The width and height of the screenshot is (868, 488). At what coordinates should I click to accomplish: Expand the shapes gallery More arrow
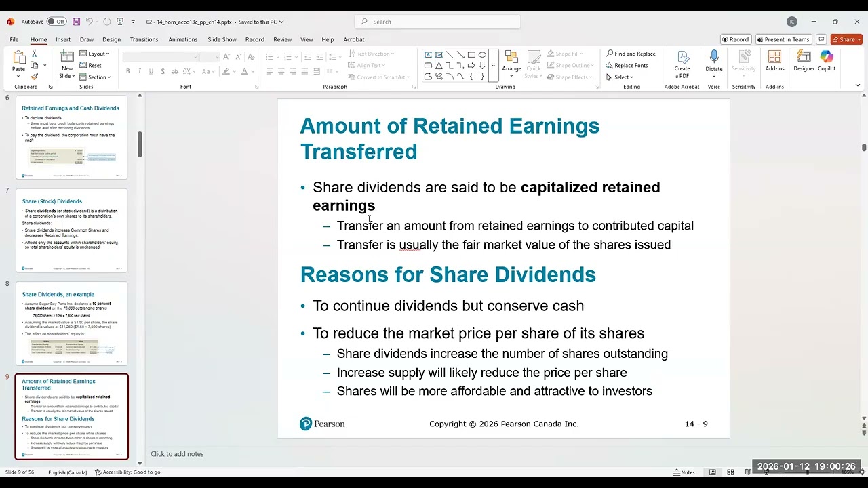(493, 66)
